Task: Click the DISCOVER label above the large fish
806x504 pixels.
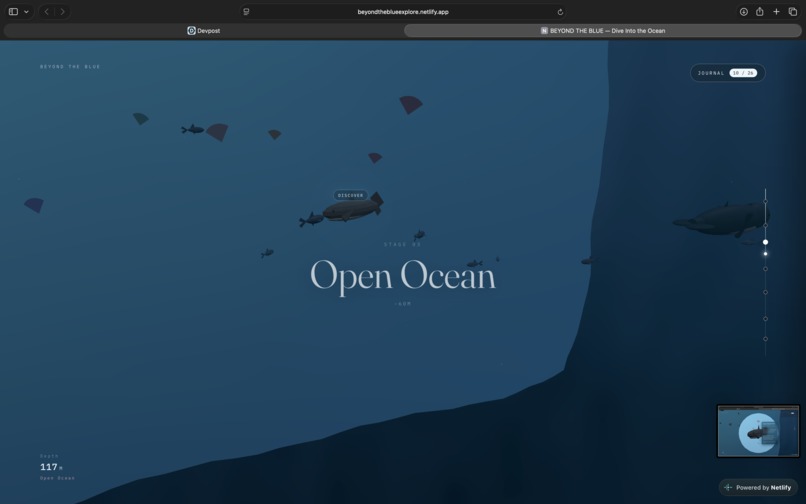Action: pos(351,195)
